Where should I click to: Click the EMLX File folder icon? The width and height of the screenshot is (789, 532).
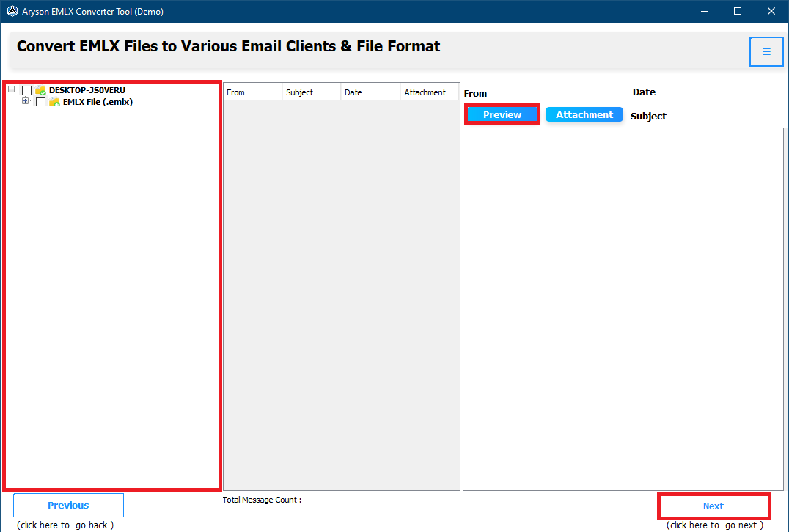click(x=54, y=102)
